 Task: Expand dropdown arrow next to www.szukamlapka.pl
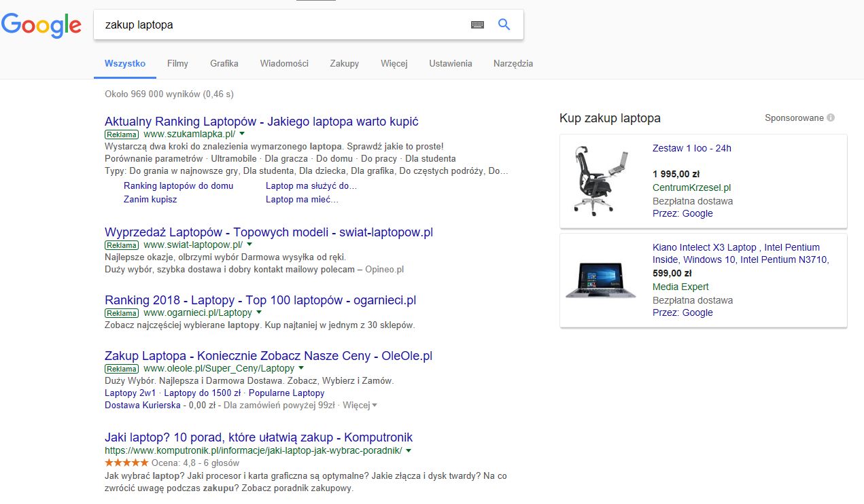pyautogui.click(x=241, y=134)
